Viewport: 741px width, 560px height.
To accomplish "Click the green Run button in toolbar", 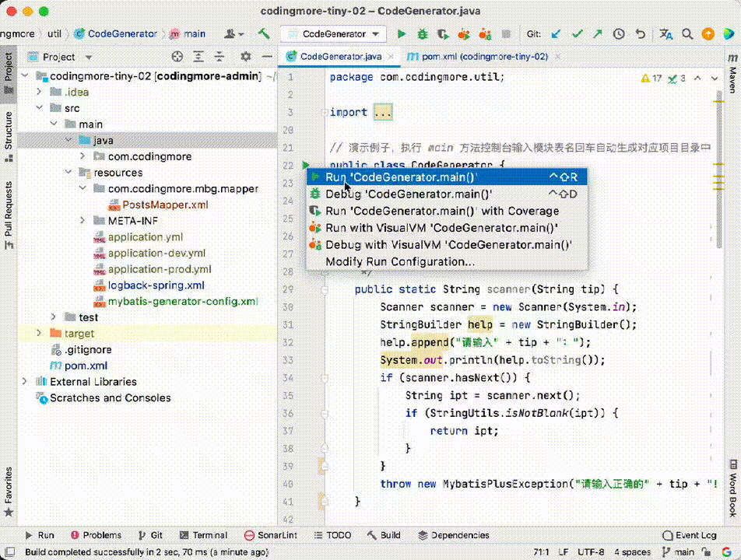I will point(402,34).
